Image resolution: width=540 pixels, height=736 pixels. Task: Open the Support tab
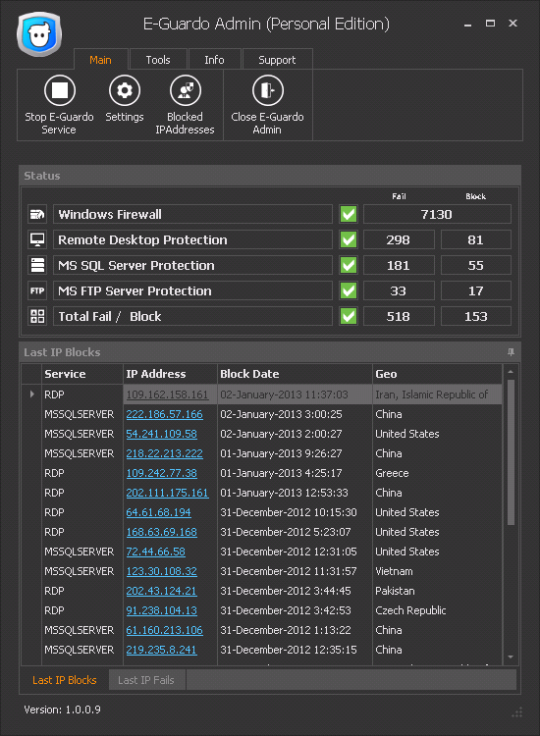[x=277, y=60]
